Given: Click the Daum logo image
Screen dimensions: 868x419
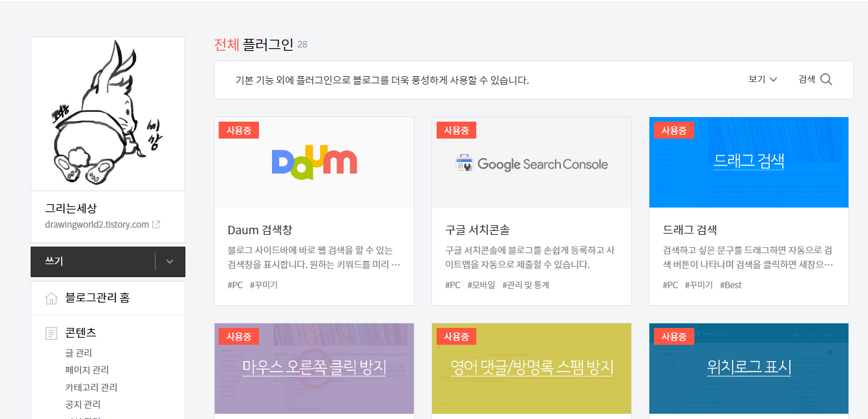Looking at the screenshot, I should pyautogui.click(x=314, y=162).
